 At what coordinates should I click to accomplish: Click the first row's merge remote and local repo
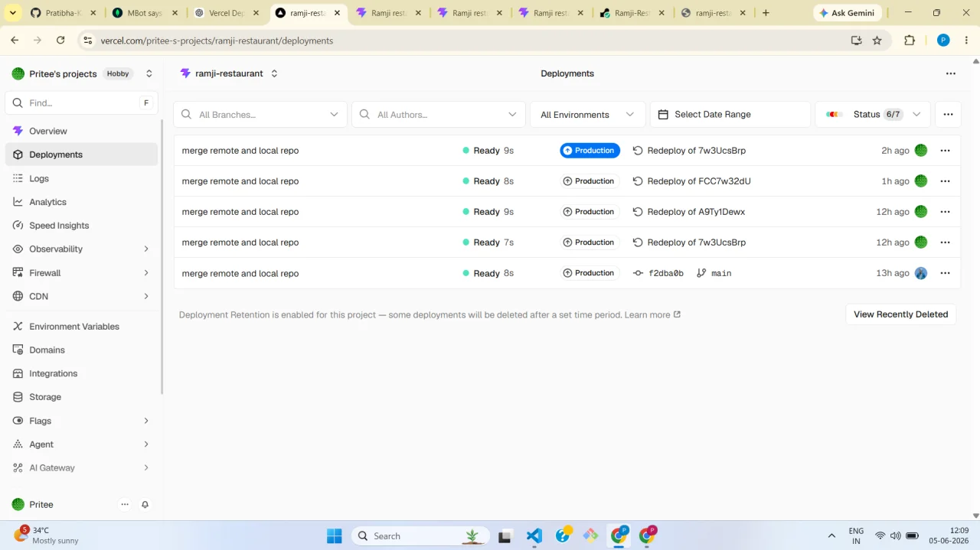tap(240, 151)
